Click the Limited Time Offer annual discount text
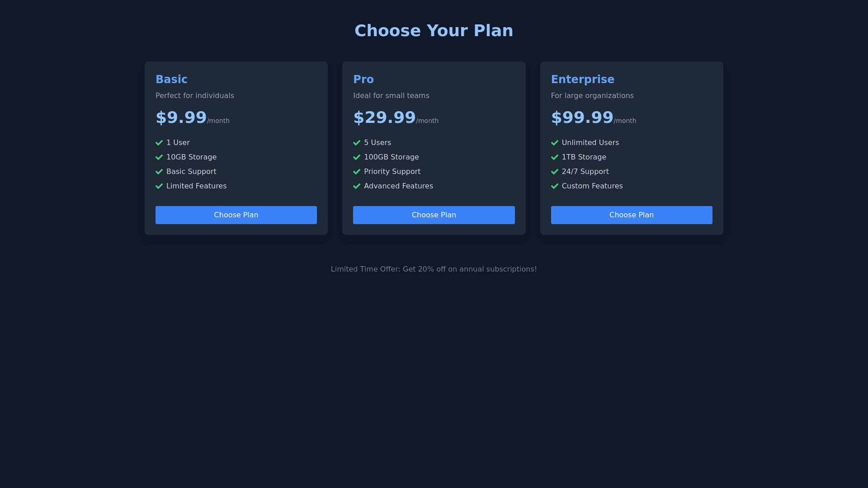Screen dimensions: 868x488 (434, 269)
